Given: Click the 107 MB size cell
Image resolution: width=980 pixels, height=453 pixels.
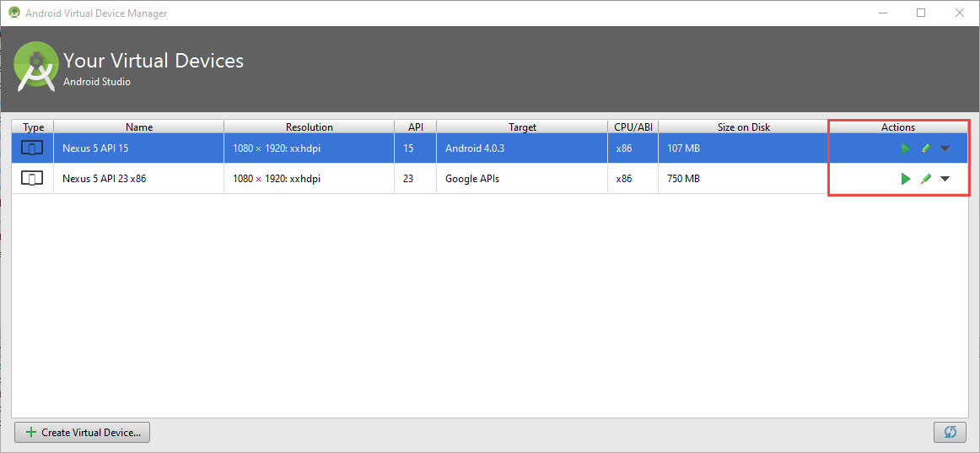Looking at the screenshot, I should 743,148.
